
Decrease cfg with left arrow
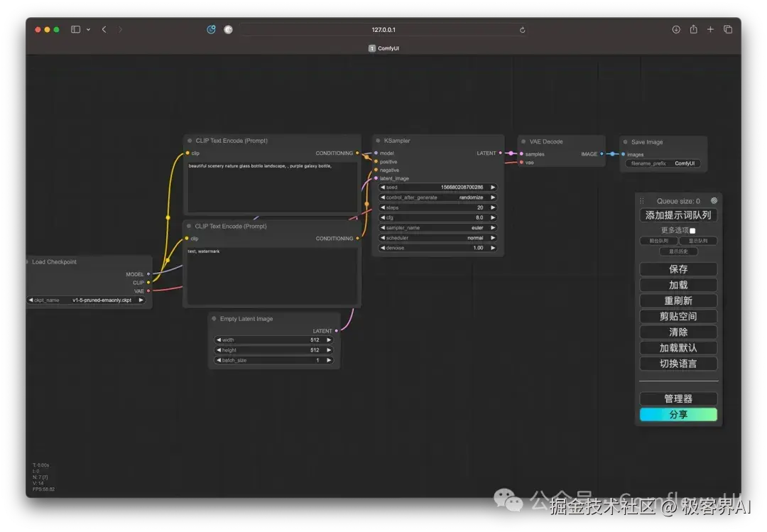(x=383, y=217)
